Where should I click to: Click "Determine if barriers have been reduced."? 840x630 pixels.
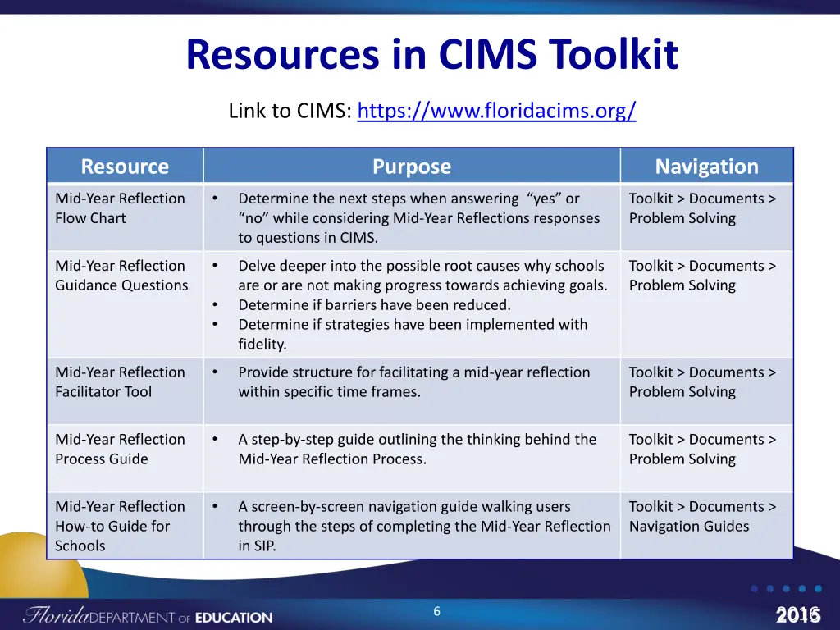(374, 305)
